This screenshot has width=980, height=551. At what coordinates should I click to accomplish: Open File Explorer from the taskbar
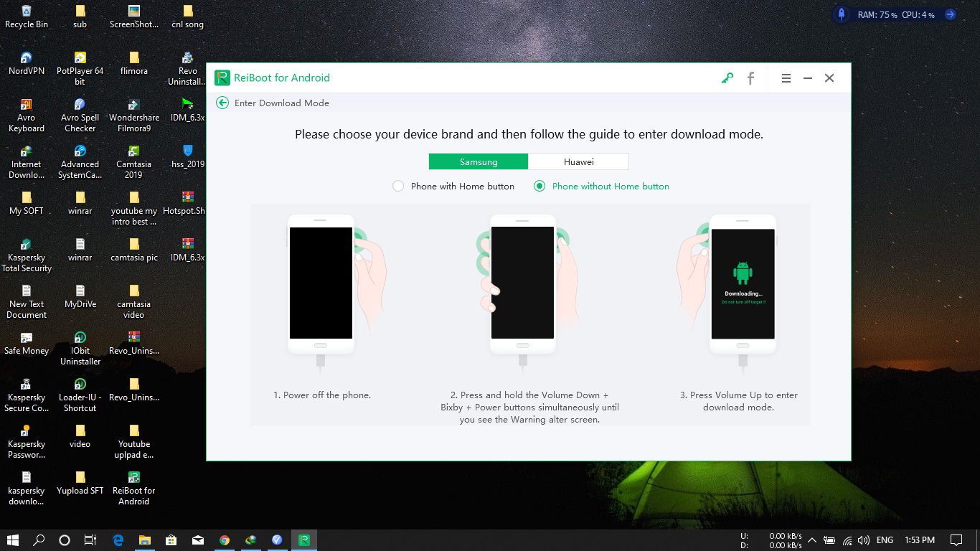(145, 540)
